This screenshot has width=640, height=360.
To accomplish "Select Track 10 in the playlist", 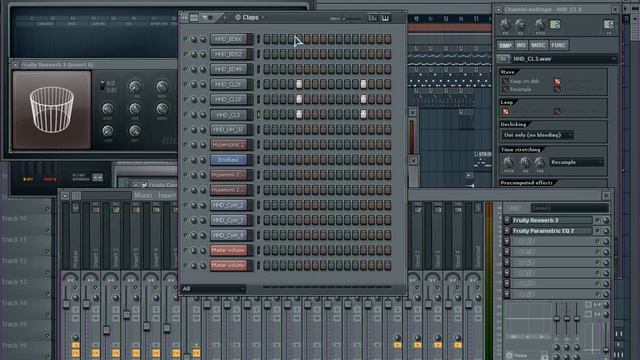I will point(14,219).
